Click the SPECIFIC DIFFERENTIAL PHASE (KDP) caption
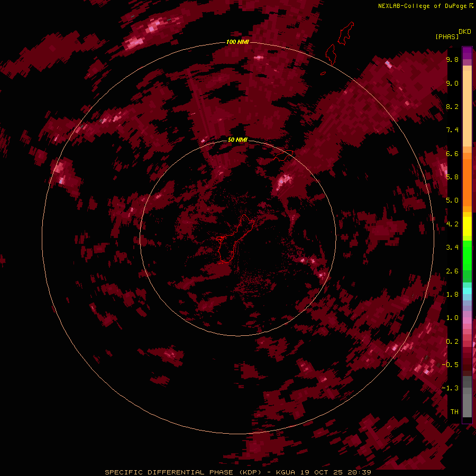 [x=183, y=472]
